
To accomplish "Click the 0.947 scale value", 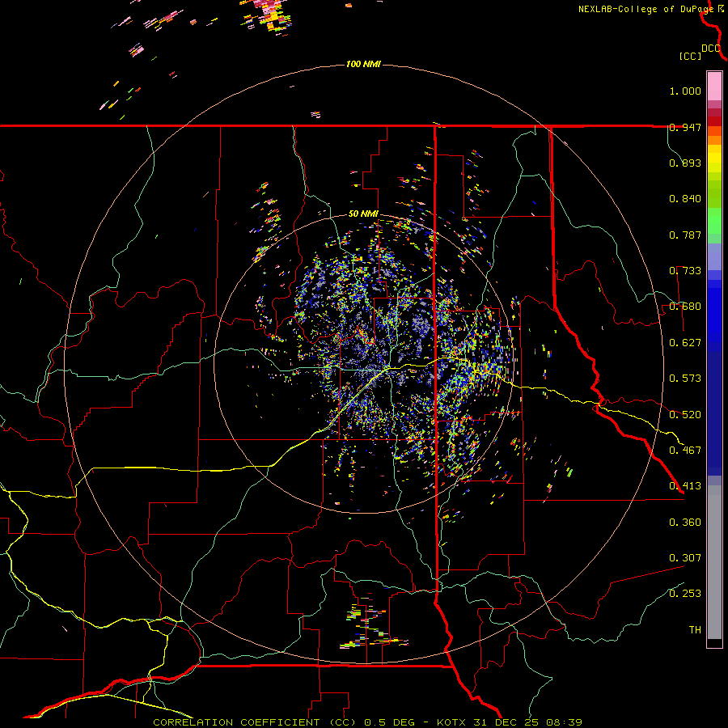I will (685, 127).
